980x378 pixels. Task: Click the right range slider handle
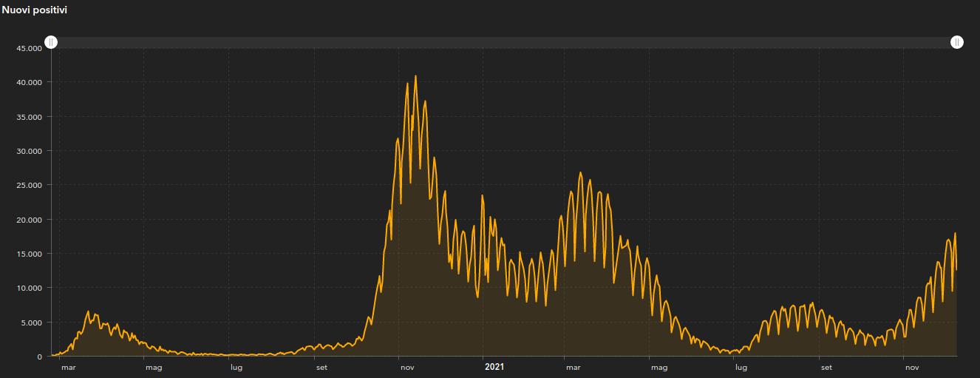956,42
